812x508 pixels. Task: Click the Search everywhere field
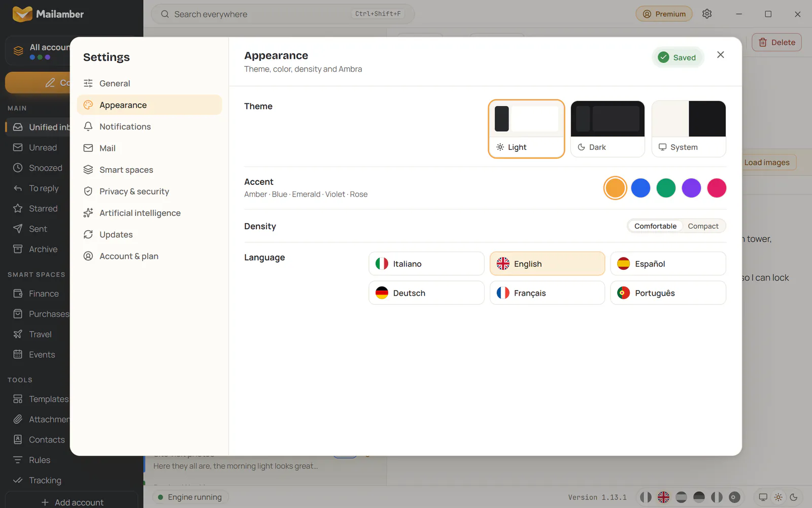(x=283, y=14)
